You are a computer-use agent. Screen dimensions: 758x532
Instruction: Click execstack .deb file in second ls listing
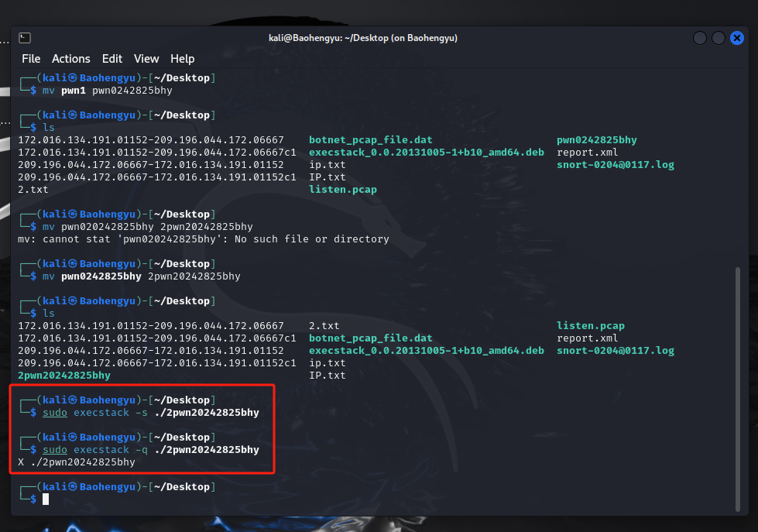click(x=427, y=351)
